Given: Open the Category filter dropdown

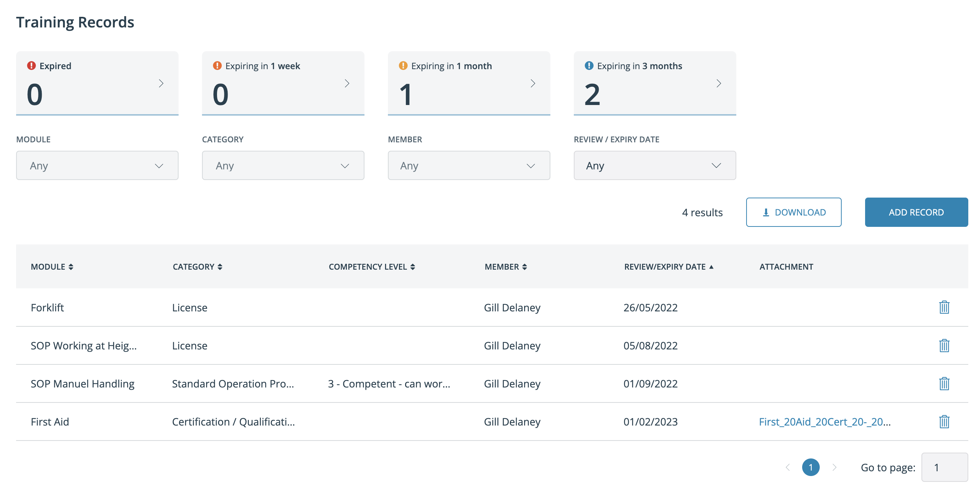Looking at the screenshot, I should point(283,165).
